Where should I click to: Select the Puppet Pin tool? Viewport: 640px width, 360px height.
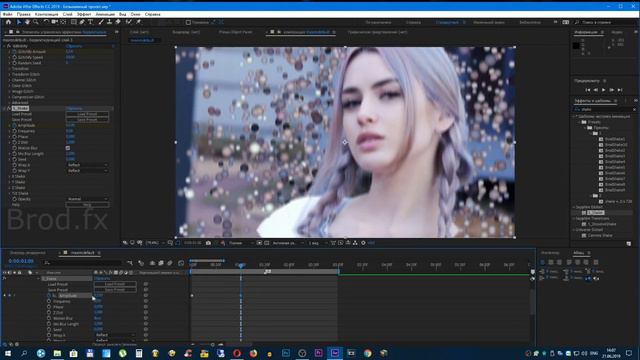pos(138,22)
